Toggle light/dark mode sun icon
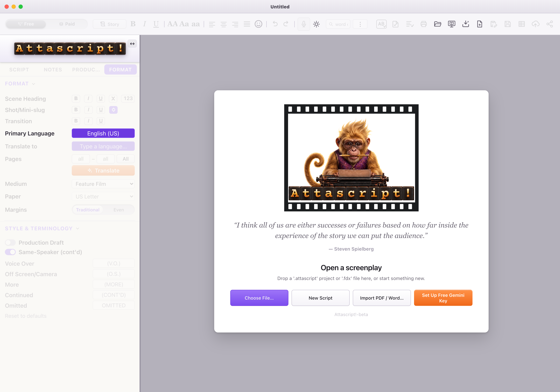The image size is (560, 392). point(316,24)
